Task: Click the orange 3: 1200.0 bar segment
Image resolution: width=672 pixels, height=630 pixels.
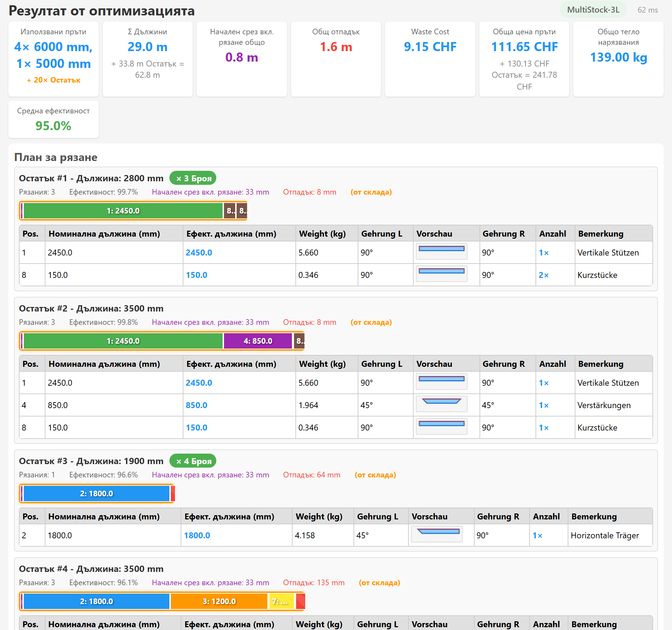Action: [219, 601]
